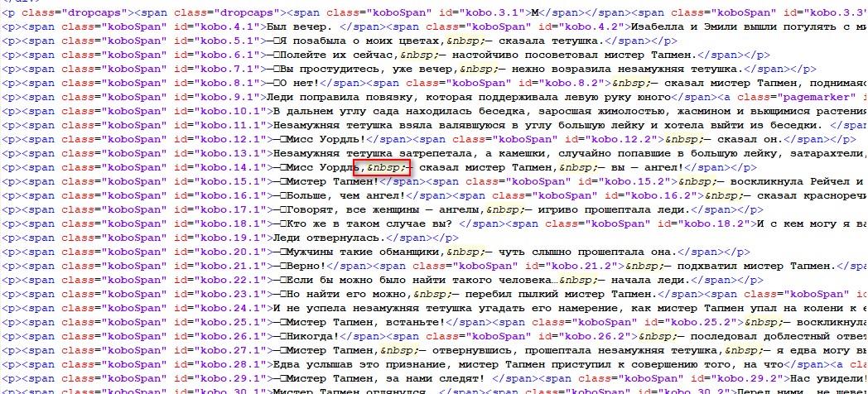Click the id value "kobo.18.2"
The width and height of the screenshot is (868, 394).
pyautogui.click(x=714, y=224)
